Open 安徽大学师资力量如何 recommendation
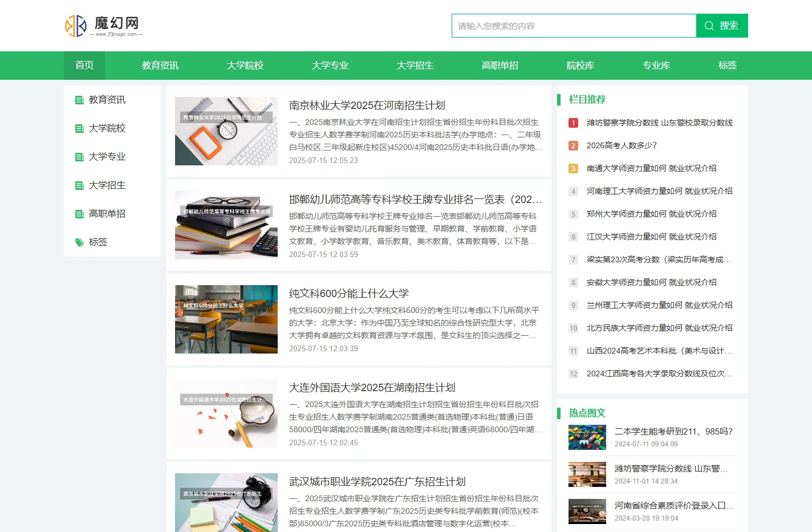812x532 pixels. (x=651, y=282)
